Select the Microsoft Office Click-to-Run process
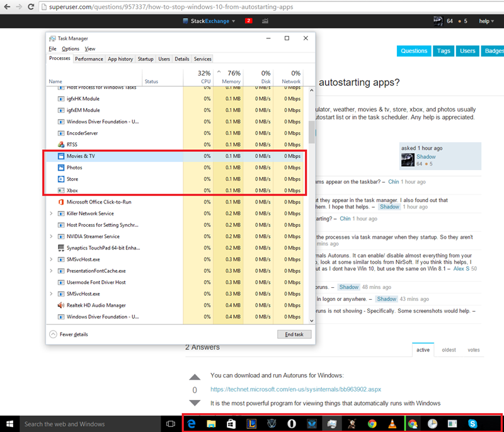Image resolution: width=504 pixels, height=432 pixels. 98,202
